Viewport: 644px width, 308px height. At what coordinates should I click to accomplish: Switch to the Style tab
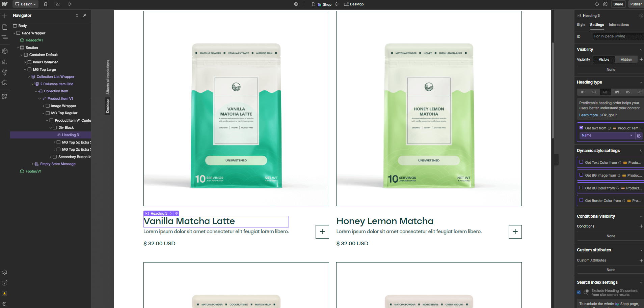(581, 25)
